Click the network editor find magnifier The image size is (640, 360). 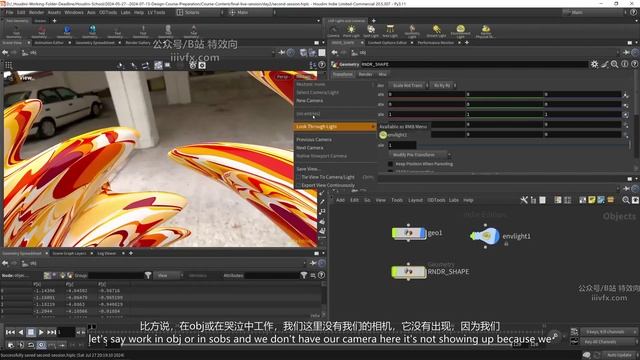pyautogui.click(x=626, y=200)
